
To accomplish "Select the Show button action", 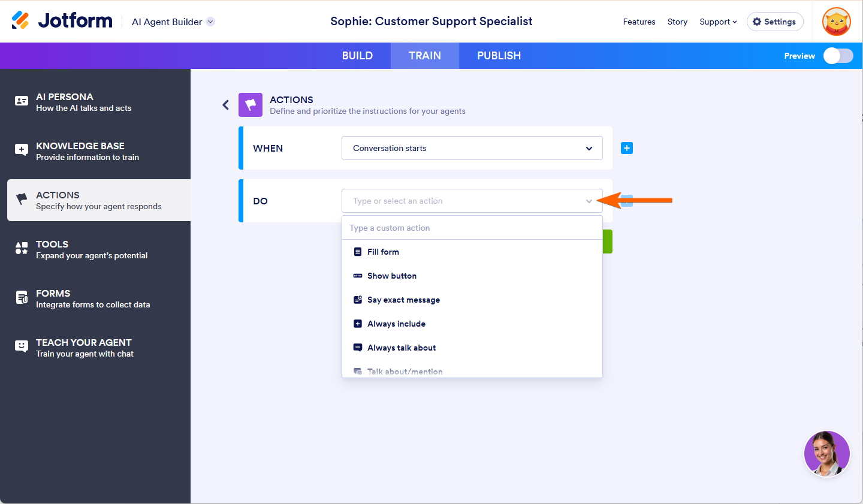I will click(x=472, y=276).
